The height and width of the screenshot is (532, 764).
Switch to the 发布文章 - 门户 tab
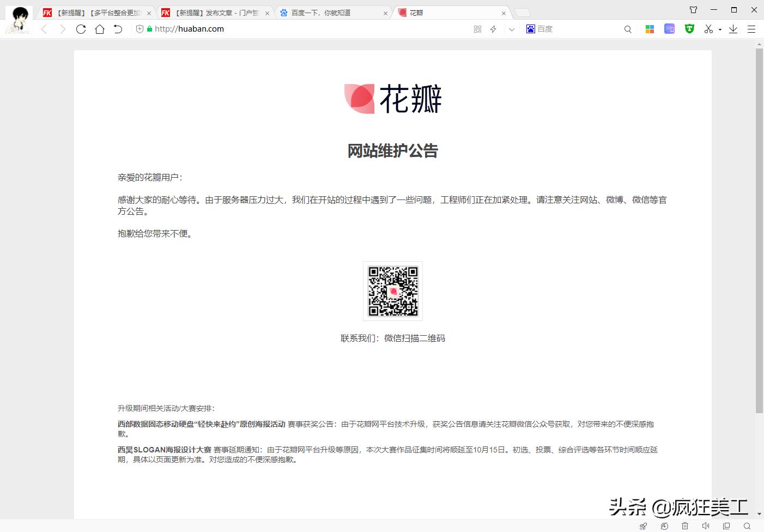tap(218, 13)
